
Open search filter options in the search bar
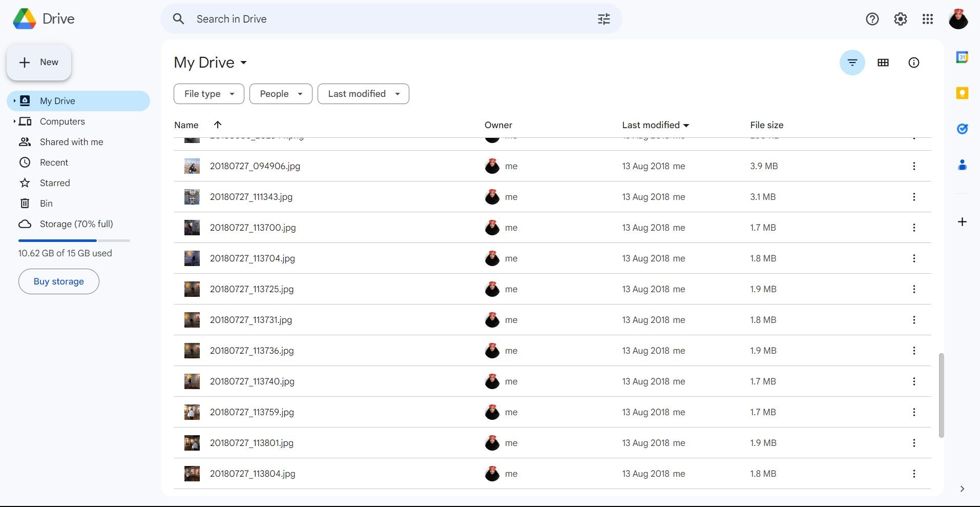click(604, 19)
